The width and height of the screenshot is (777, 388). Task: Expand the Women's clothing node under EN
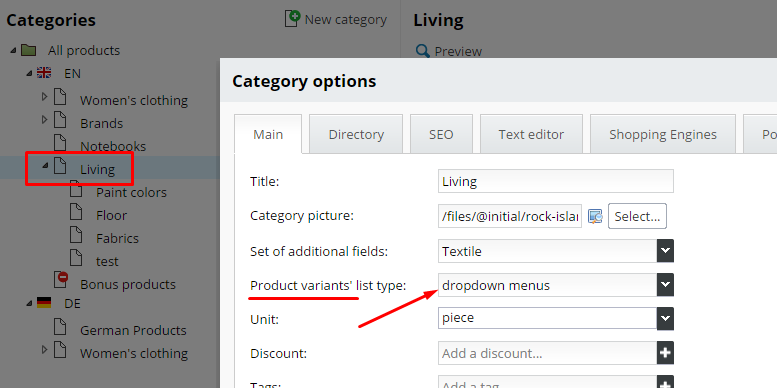click(x=45, y=97)
